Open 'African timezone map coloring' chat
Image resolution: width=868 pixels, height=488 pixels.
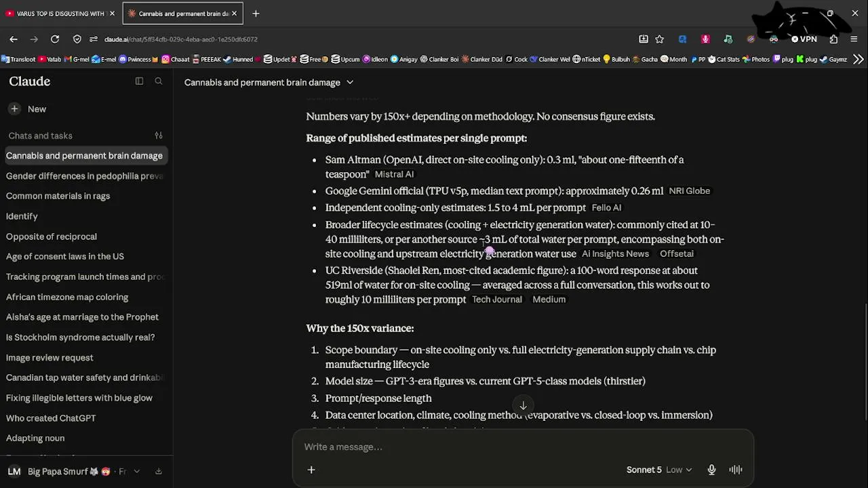click(x=85, y=297)
